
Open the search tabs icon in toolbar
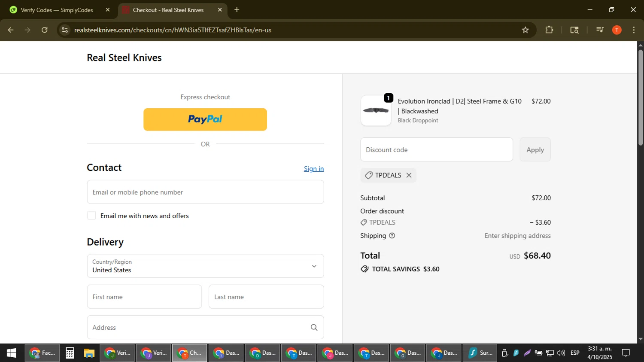[574, 30]
